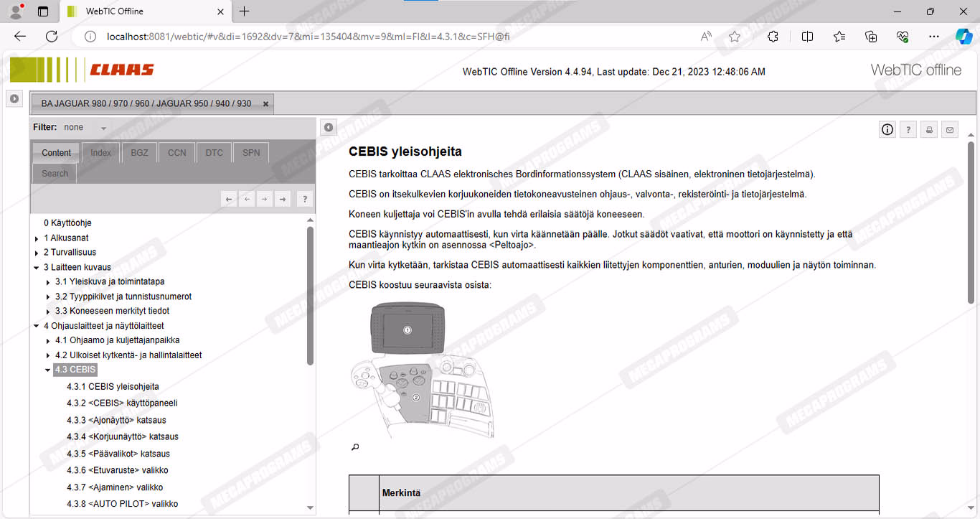
Task: Expand 4.2 Ulkoiset kytkentä- ja hallintalaitteet node
Action: 49,356
